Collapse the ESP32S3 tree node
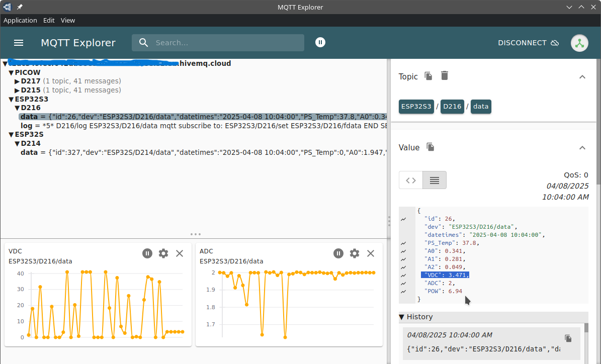 11,99
